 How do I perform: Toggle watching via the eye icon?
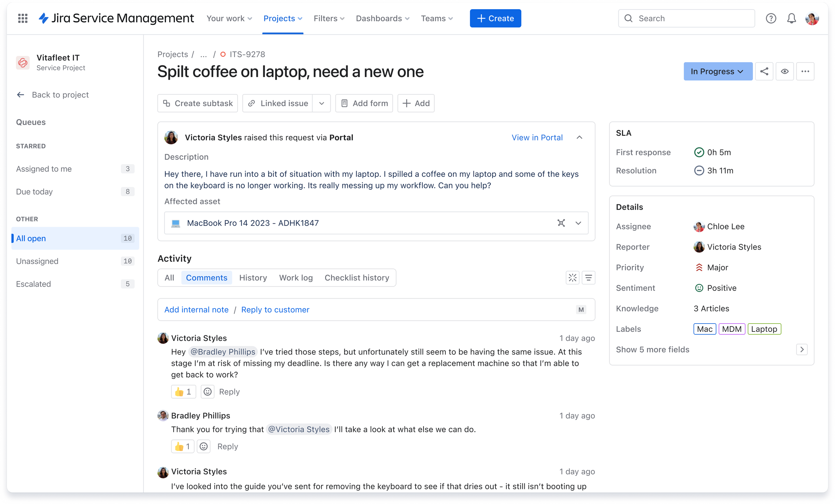pyautogui.click(x=785, y=71)
